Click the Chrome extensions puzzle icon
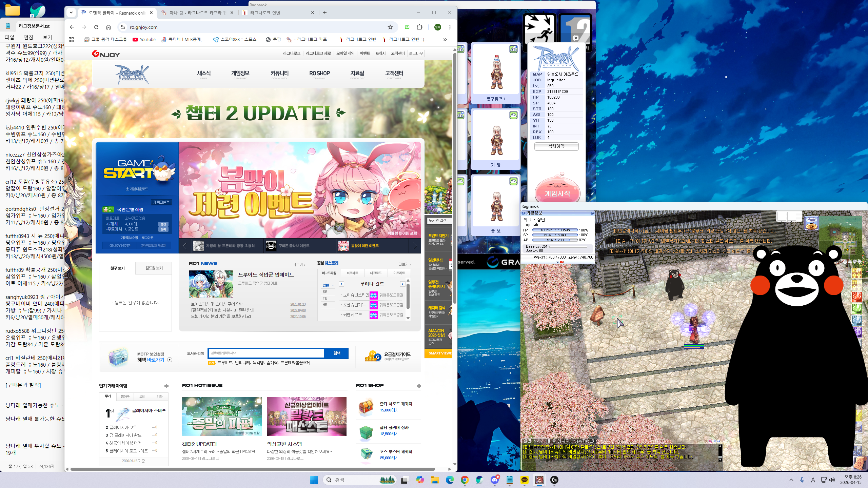 (419, 27)
